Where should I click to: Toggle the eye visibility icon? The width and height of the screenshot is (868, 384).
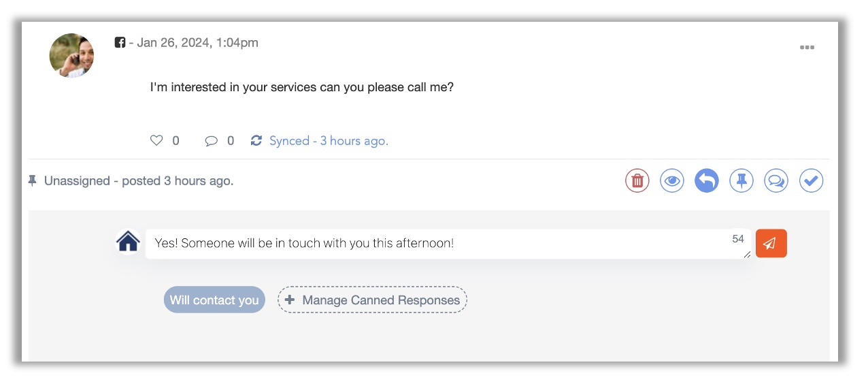[x=672, y=181]
